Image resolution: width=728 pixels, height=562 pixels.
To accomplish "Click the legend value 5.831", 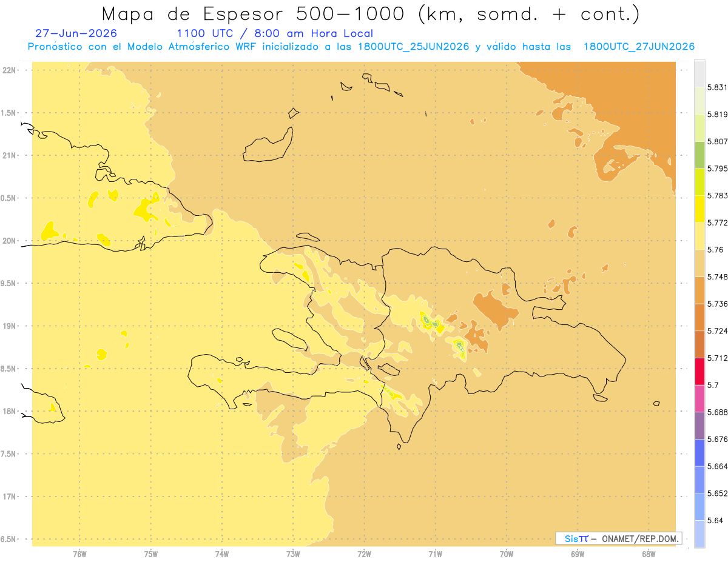I will (x=718, y=87).
